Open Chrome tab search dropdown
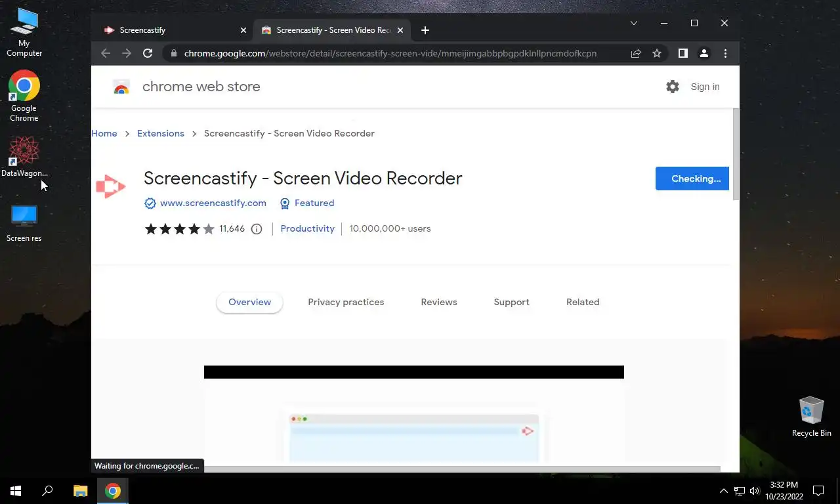Viewport: 840px width, 504px height. (x=633, y=23)
